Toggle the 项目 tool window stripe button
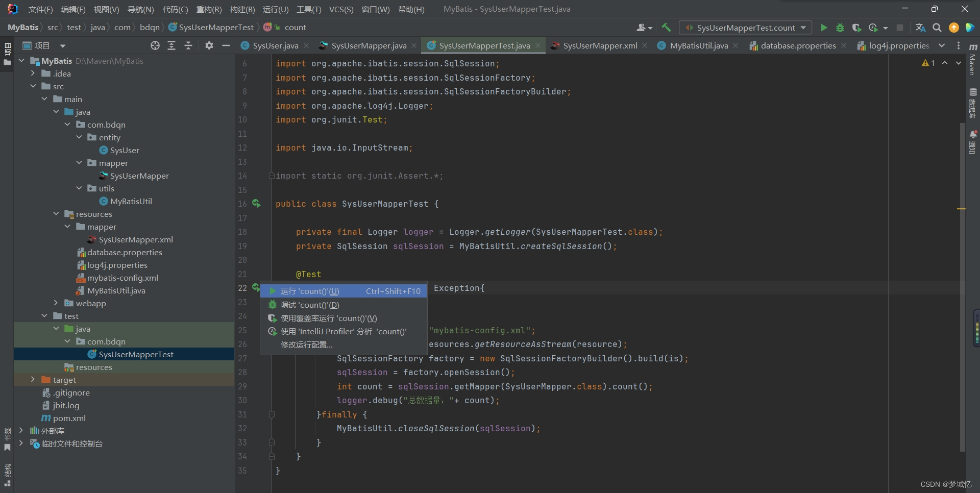Viewport: 980px width, 493px height. tap(7, 55)
